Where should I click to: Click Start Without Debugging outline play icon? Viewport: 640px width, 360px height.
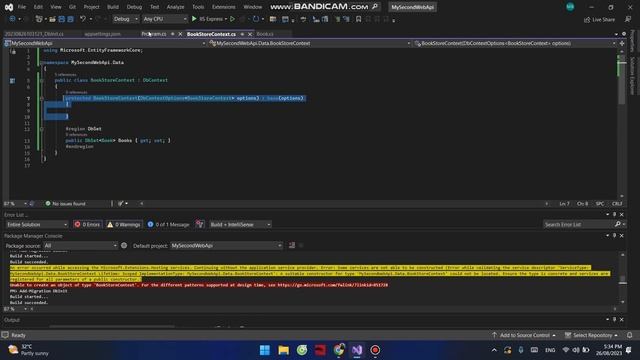232,19
